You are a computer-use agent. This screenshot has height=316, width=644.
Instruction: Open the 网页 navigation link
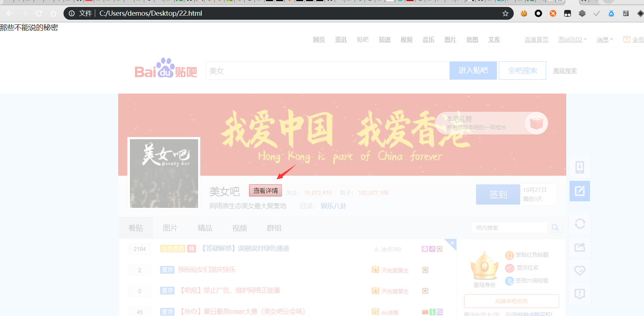[319, 39]
